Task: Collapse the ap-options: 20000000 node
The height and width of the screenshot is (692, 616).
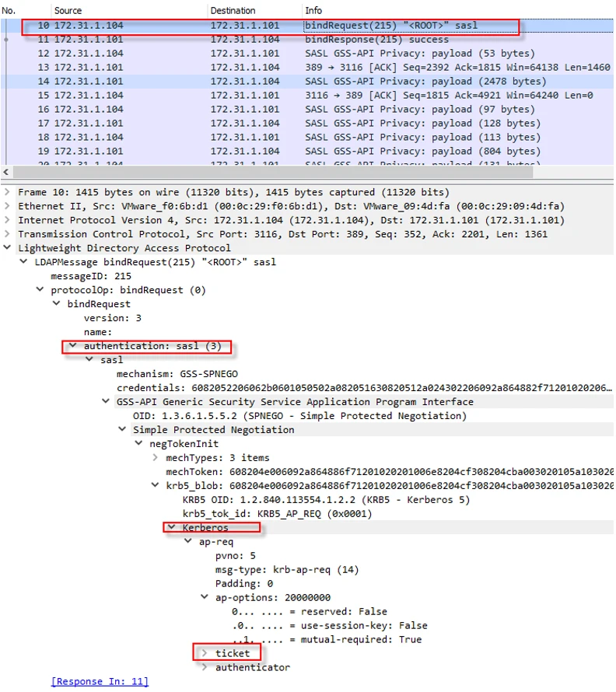Action: pyautogui.click(x=205, y=597)
